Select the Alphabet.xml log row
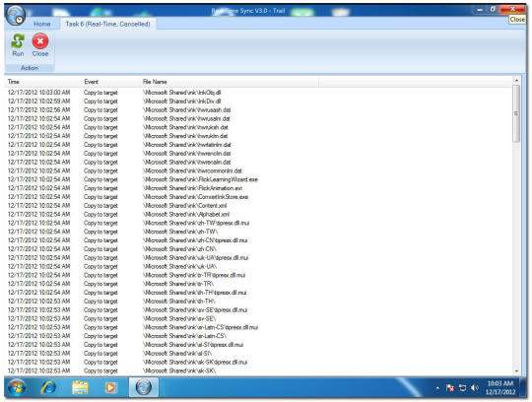This screenshot has width=532, height=402. pos(259,215)
